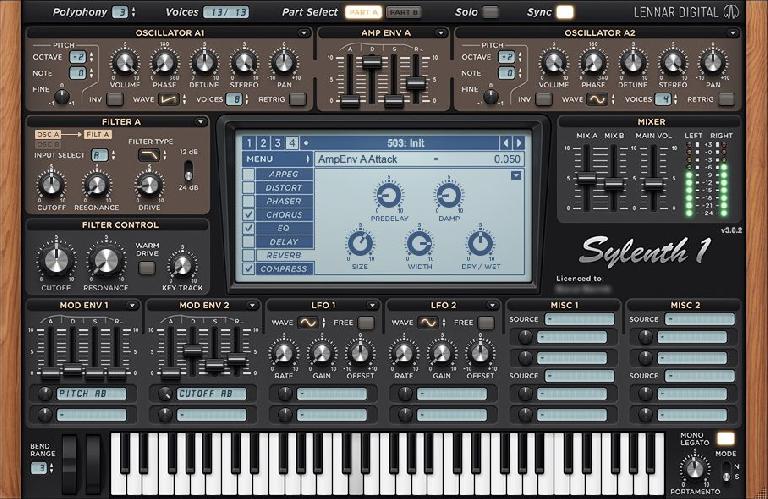Toggle the Sync switch
The height and width of the screenshot is (499, 768).
565,12
